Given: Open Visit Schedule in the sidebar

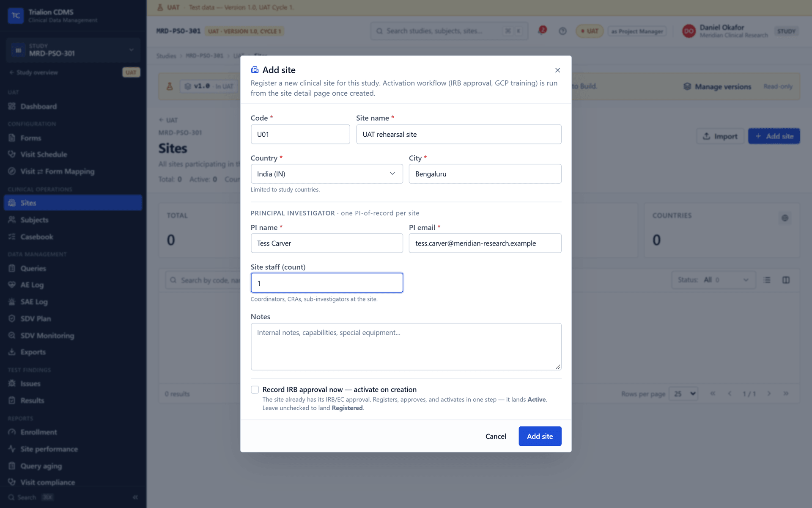Looking at the screenshot, I should [x=73, y=155].
